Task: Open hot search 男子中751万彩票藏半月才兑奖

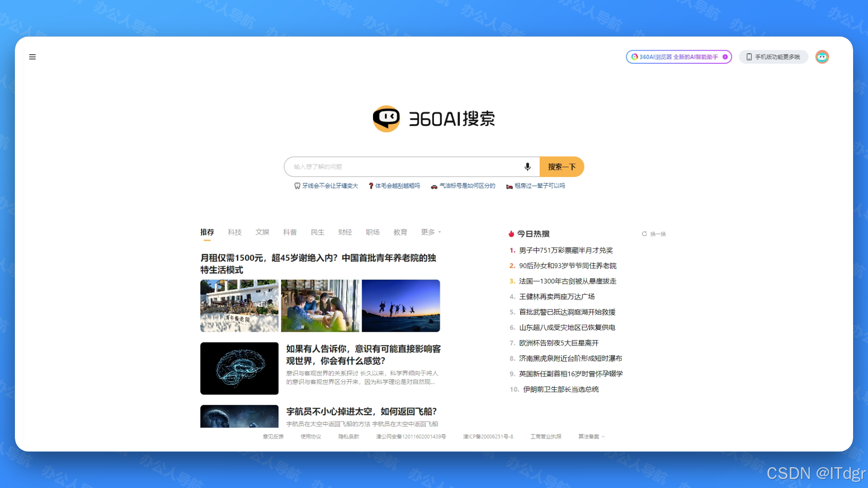Action: pos(566,250)
